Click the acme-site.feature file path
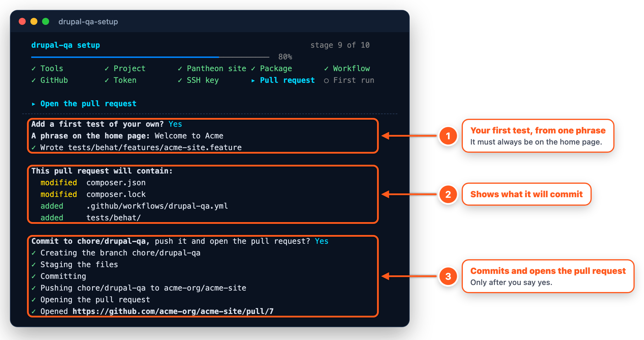Viewport: 644px width, 340px height. pos(155,147)
